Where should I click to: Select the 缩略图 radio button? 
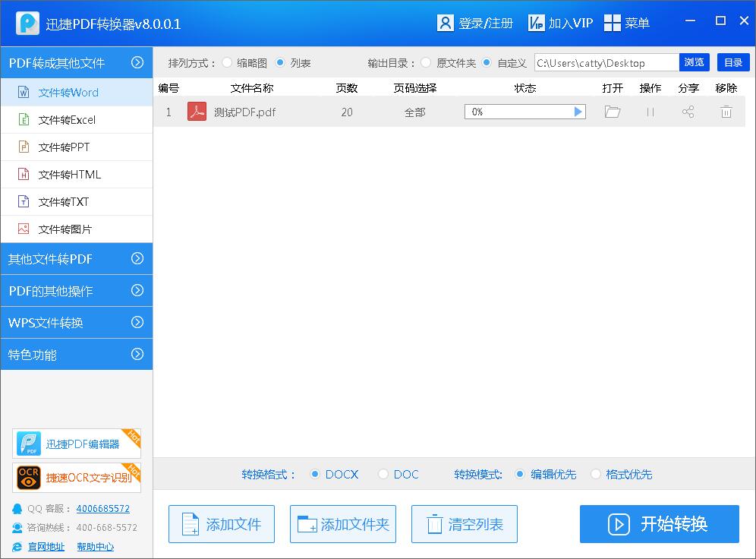227,63
